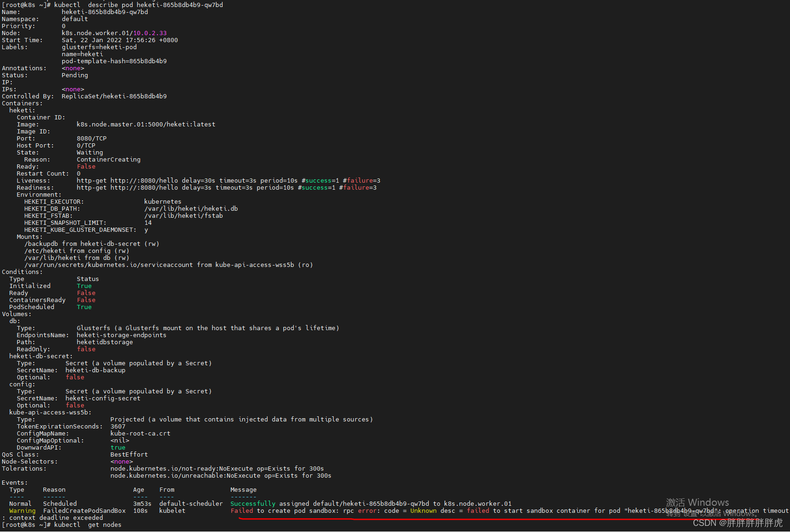Click SecretName 'heketi-config-secret'
This screenshot has height=532, width=790.
click(x=103, y=399)
